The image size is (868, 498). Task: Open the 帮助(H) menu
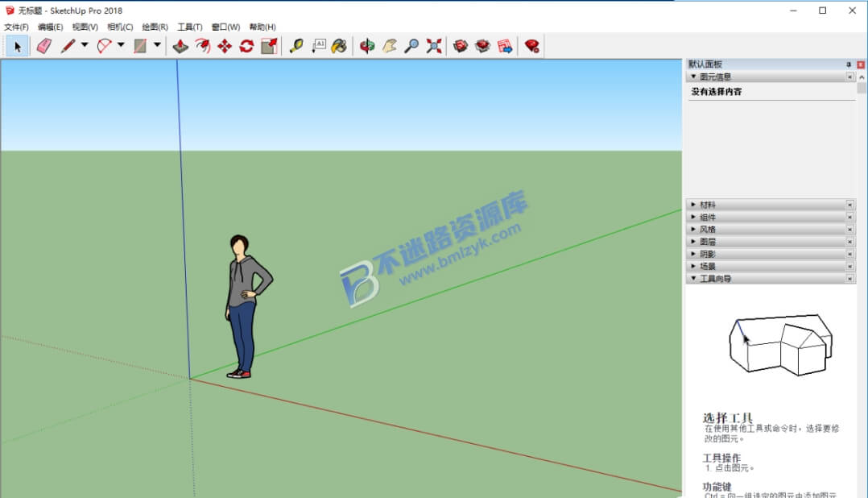click(x=262, y=27)
